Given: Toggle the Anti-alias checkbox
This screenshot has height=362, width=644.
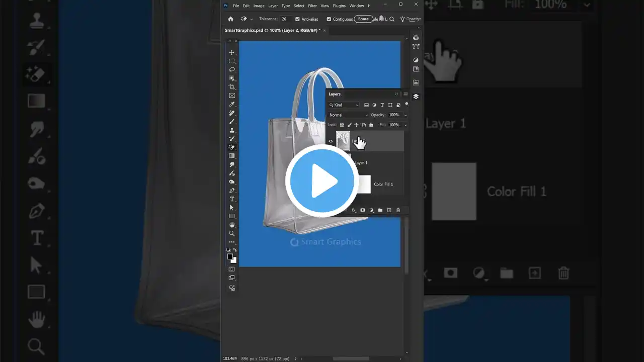Looking at the screenshot, I should (x=297, y=19).
